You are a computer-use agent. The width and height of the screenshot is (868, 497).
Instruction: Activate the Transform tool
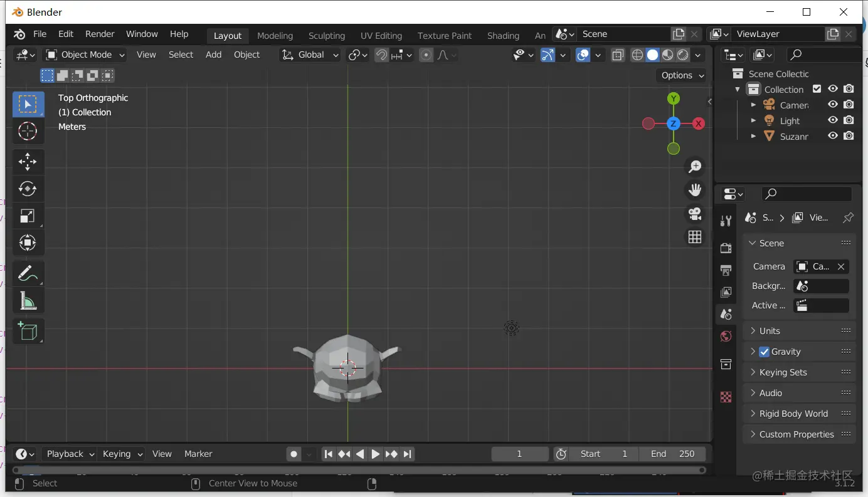point(28,243)
